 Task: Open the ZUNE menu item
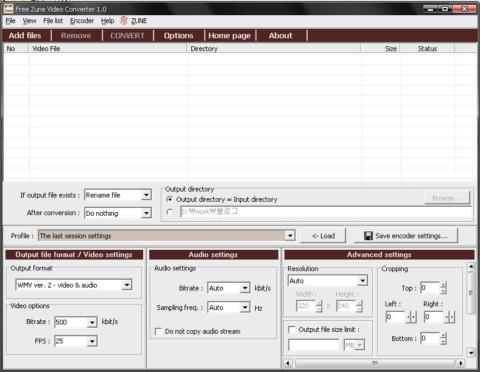(139, 21)
